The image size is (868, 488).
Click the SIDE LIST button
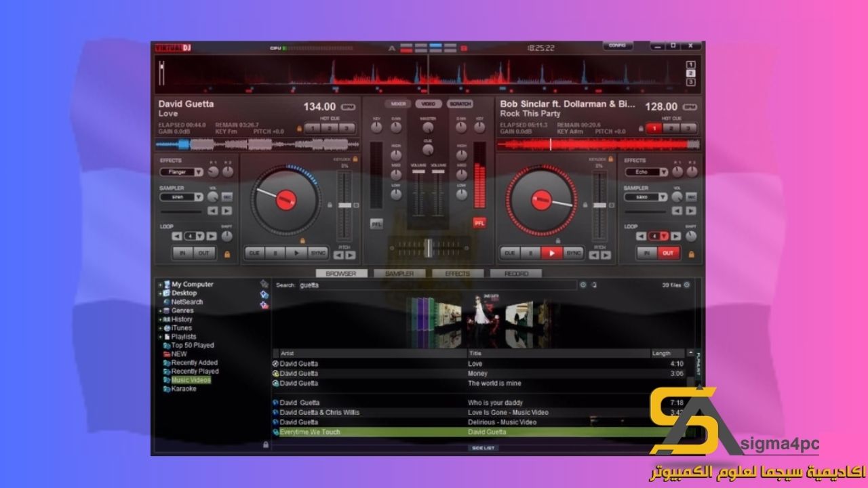coord(483,448)
